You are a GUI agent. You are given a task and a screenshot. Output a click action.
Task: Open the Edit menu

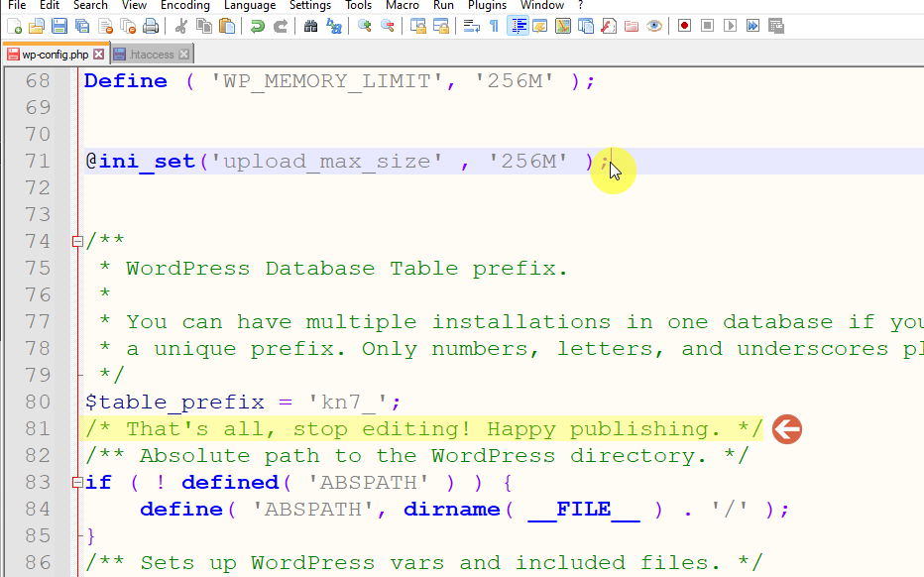pos(50,5)
